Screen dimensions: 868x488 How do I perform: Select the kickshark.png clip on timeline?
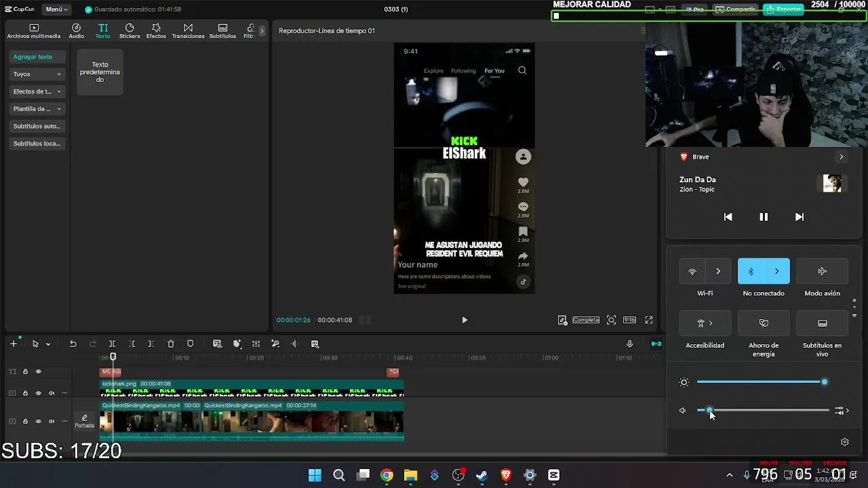[252, 388]
